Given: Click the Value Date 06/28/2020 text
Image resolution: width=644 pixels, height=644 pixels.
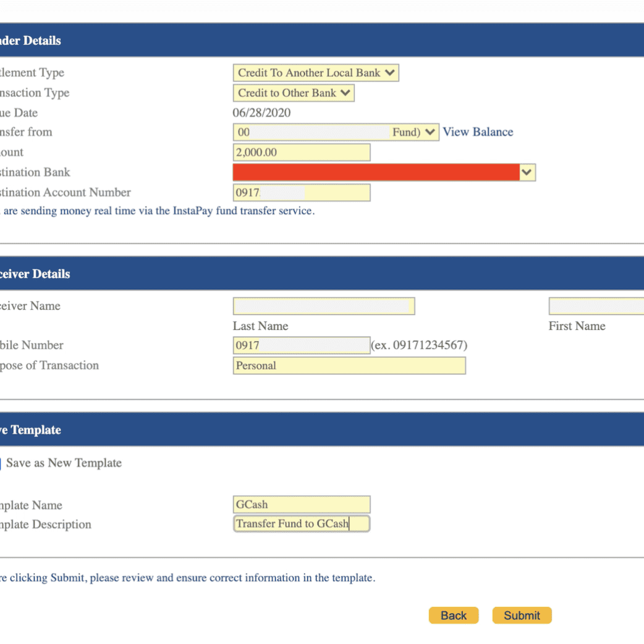Looking at the screenshot, I should click(x=261, y=113).
